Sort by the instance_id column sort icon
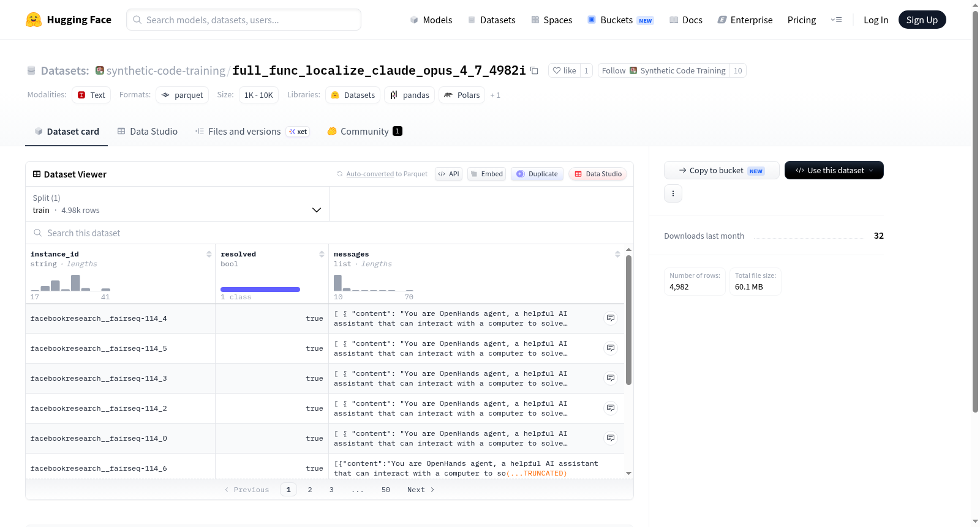The width and height of the screenshot is (980, 527). (209, 254)
